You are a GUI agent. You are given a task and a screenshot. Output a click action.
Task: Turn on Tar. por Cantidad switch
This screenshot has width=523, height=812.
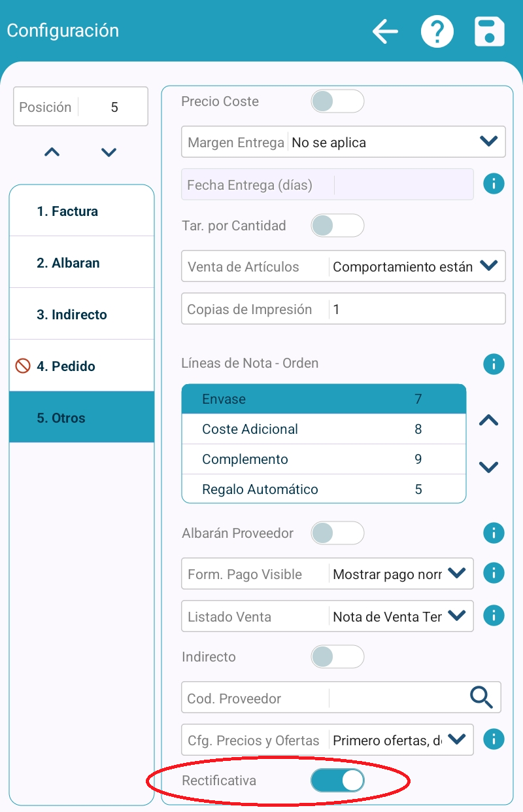coord(337,226)
